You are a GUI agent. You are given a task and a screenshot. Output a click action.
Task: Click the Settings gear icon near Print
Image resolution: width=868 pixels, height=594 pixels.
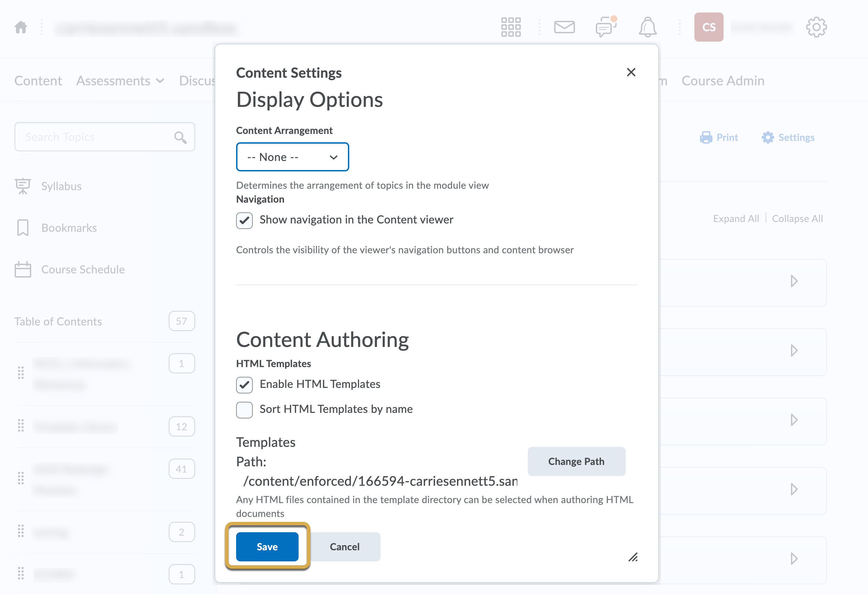point(768,137)
